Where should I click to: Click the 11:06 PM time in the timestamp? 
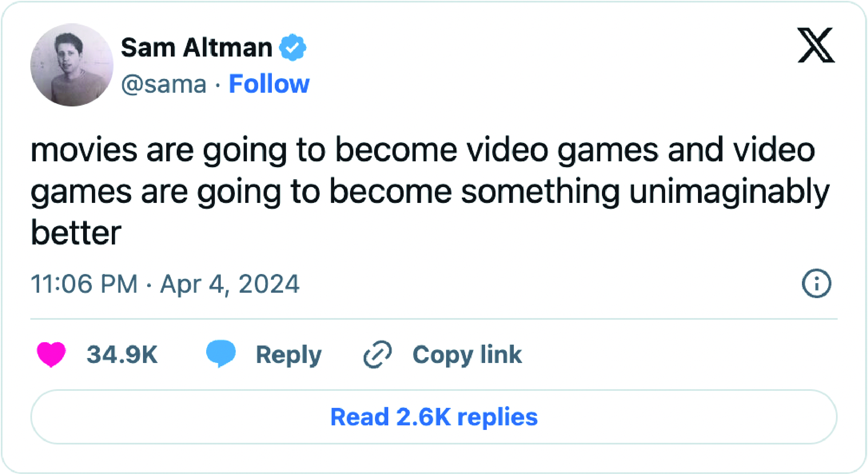tap(84, 284)
